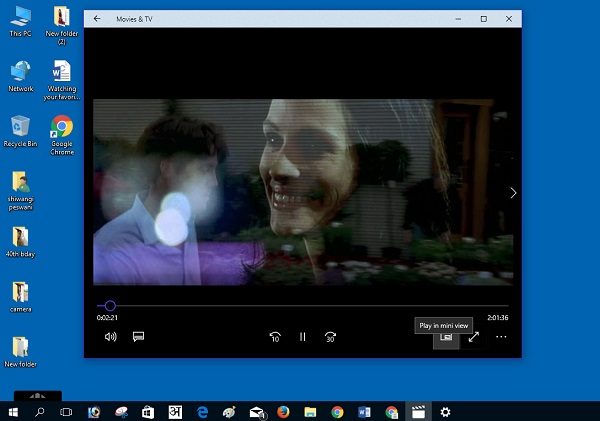The width and height of the screenshot is (600, 421).
Task: Skip forward 30 seconds
Action: pos(330,337)
